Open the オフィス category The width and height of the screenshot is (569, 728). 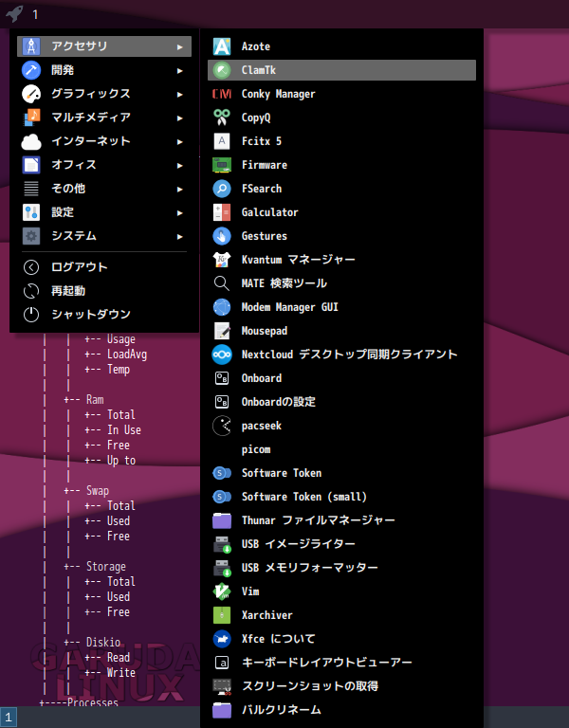click(x=104, y=165)
